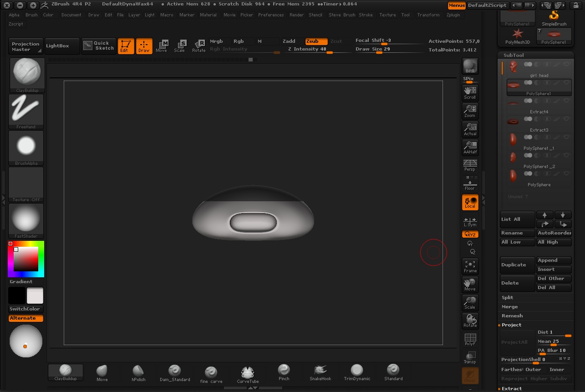Click the BPR render icon
The height and width of the screenshot is (392, 585).
click(470, 66)
